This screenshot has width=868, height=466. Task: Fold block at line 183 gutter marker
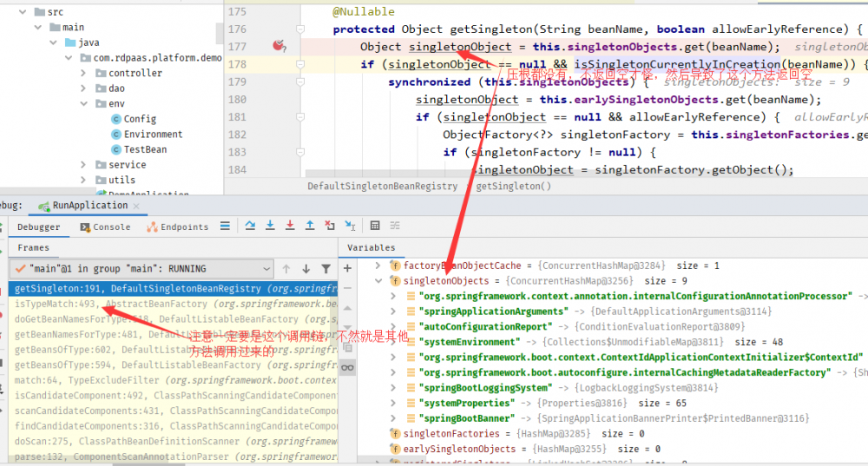(300, 152)
